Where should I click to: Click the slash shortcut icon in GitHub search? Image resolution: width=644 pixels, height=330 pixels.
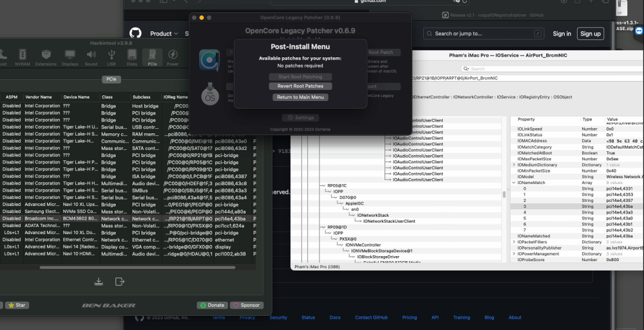(537, 33)
